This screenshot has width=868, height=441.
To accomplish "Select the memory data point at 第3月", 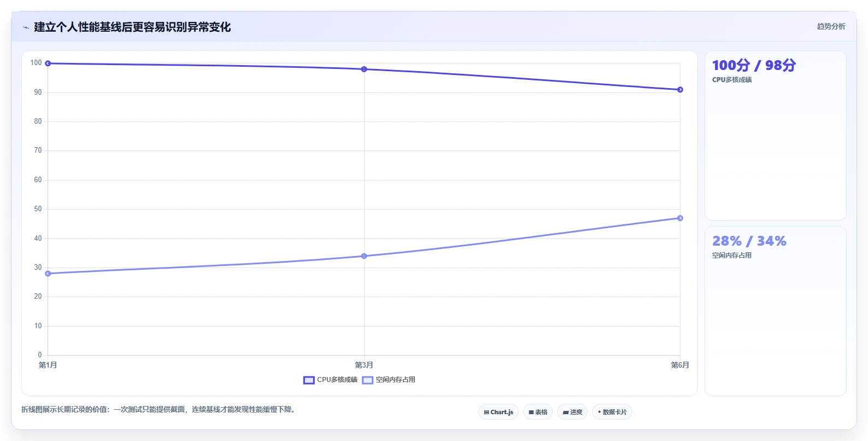I will tap(364, 256).
